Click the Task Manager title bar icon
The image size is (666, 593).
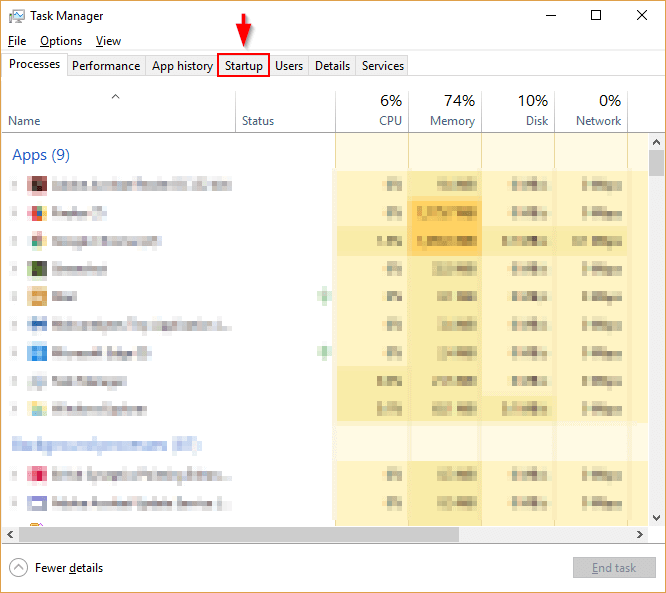[x=17, y=16]
